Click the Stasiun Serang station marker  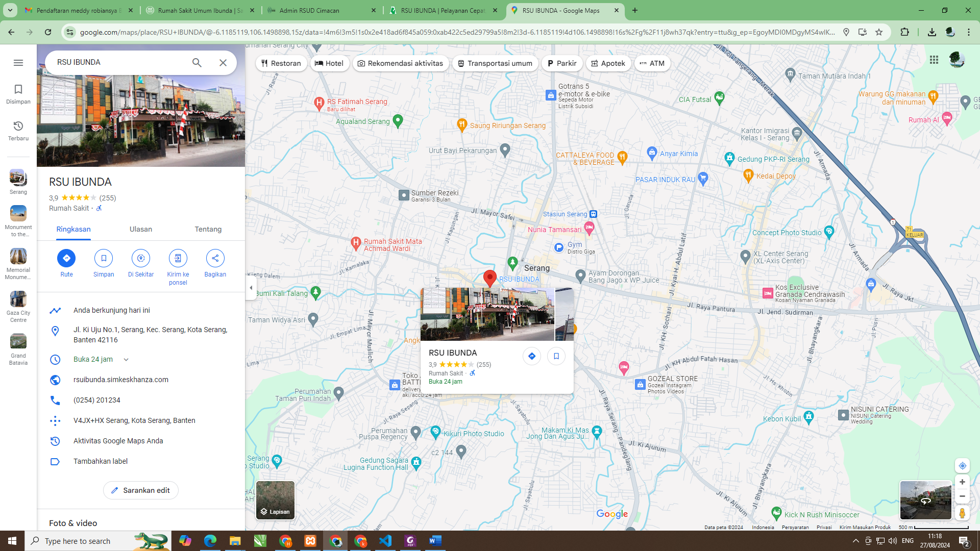click(x=593, y=214)
